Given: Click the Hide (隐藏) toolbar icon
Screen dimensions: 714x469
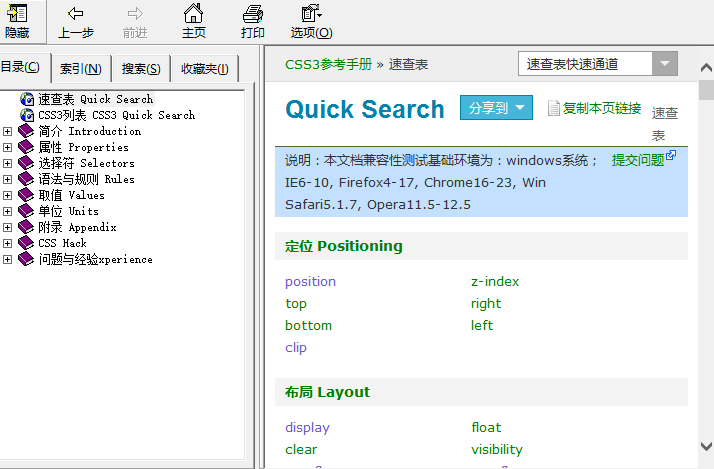Looking at the screenshot, I should pos(18,14).
